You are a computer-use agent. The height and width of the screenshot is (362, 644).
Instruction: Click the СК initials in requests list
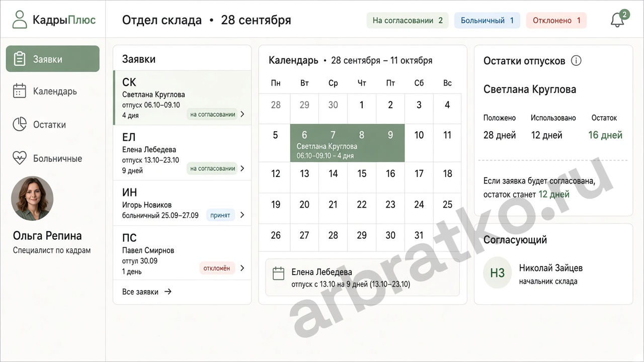click(129, 82)
